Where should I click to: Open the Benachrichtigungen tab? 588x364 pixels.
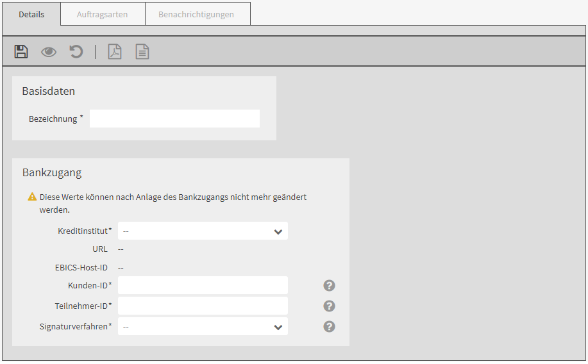pos(196,14)
